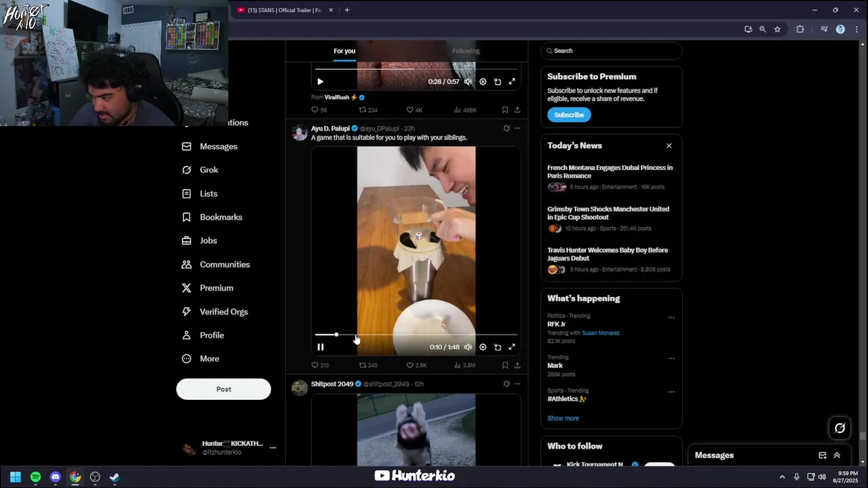
Task: Compose new message in Messages drawer
Action: point(823,455)
